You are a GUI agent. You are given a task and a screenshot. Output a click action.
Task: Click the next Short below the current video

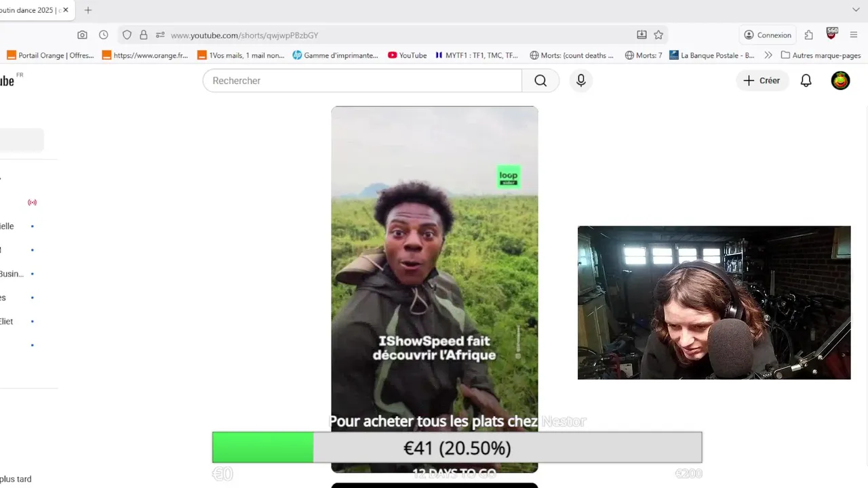coord(434,485)
